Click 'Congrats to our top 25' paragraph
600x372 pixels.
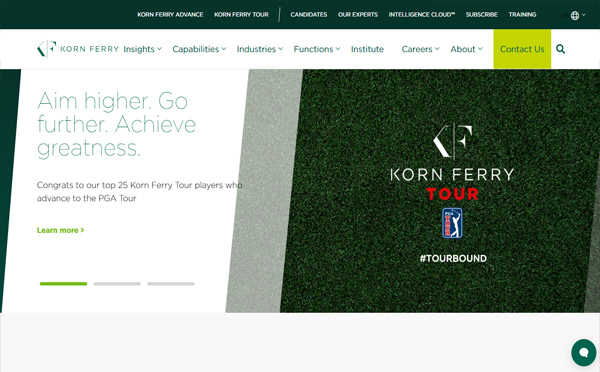[x=139, y=191]
